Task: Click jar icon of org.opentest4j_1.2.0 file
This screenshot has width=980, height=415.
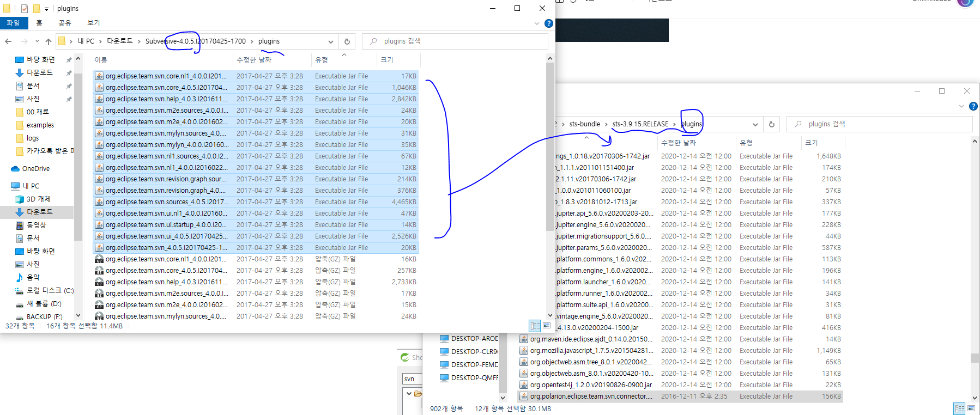Action: coord(524,385)
